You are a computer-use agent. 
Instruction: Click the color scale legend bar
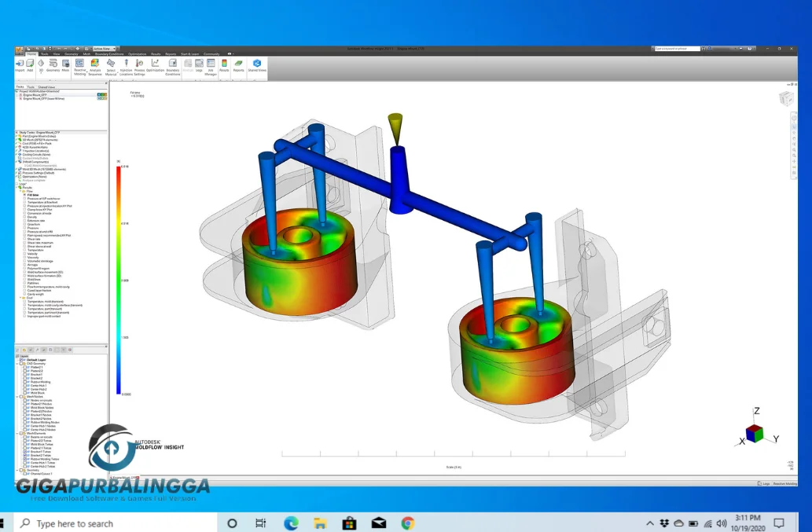click(119, 280)
